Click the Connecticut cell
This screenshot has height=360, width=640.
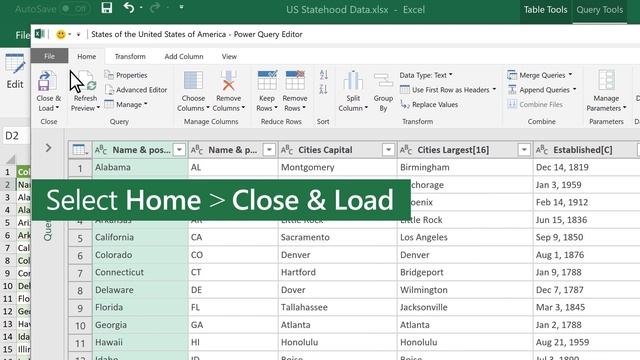tap(140, 272)
